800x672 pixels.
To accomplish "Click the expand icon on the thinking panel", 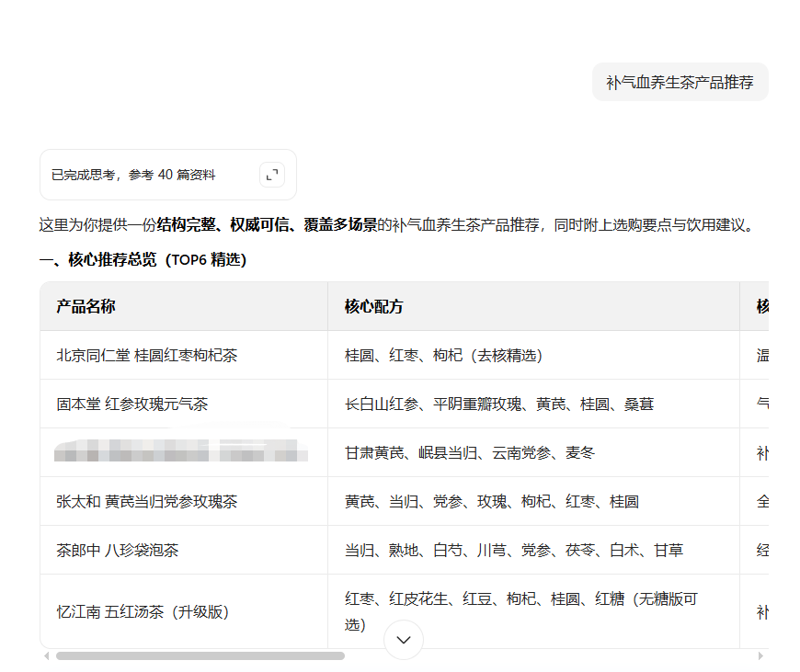I will tap(271, 174).
